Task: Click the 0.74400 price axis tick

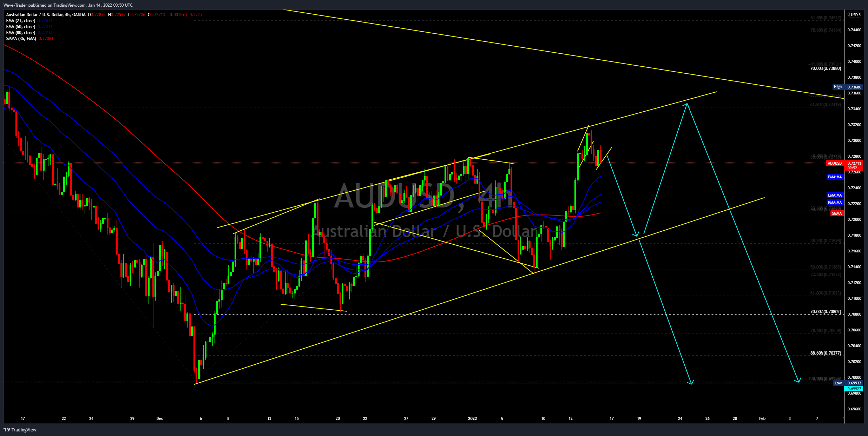Action: 854,30
